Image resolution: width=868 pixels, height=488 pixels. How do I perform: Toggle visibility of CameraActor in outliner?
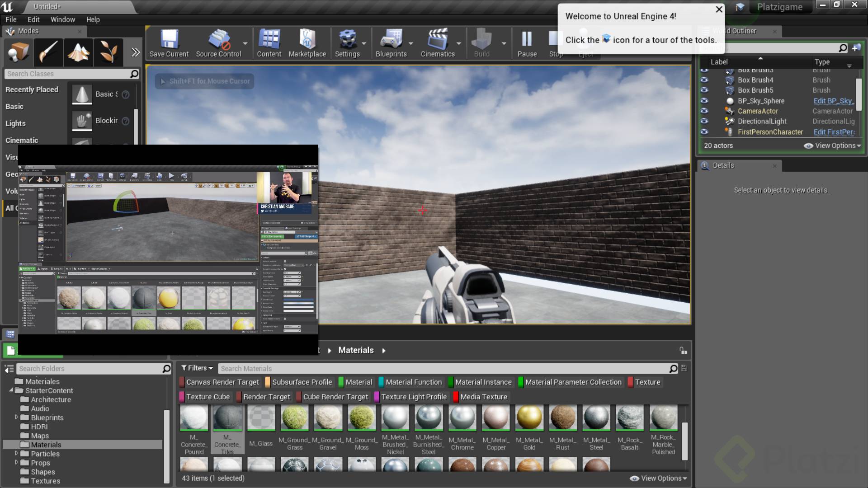pyautogui.click(x=704, y=111)
